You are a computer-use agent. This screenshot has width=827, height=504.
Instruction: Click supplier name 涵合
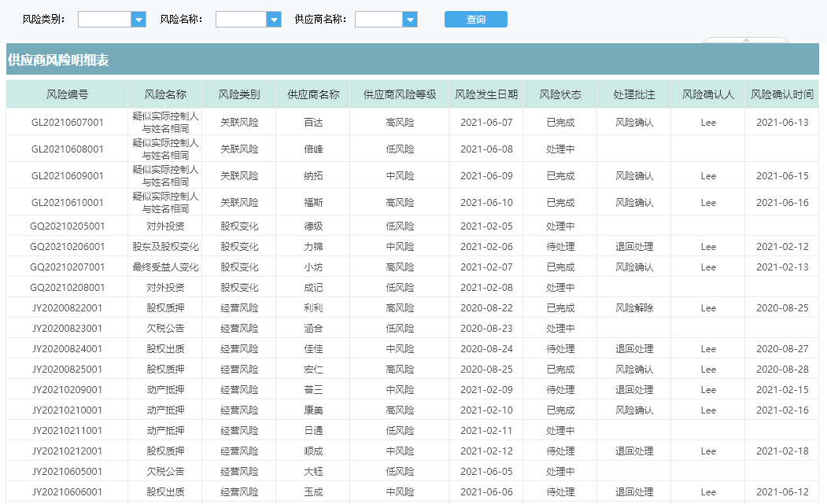(313, 329)
